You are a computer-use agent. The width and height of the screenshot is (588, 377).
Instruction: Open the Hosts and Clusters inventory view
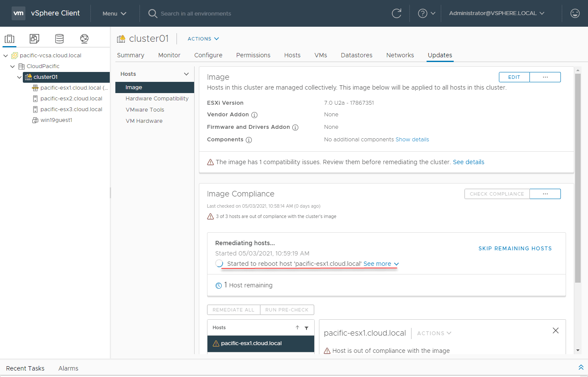pos(9,39)
